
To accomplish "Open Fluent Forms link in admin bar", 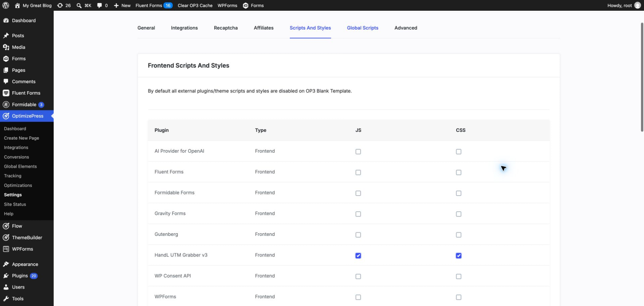I will pyautogui.click(x=154, y=5).
